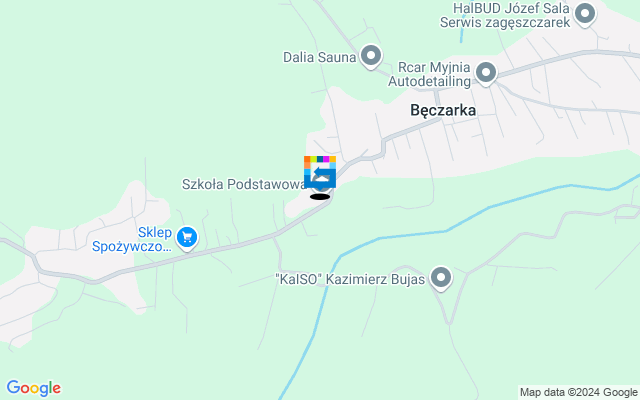The height and width of the screenshot is (400, 640).
Task: Click the Map data ©2024 Google attribution
Action: [578, 393]
